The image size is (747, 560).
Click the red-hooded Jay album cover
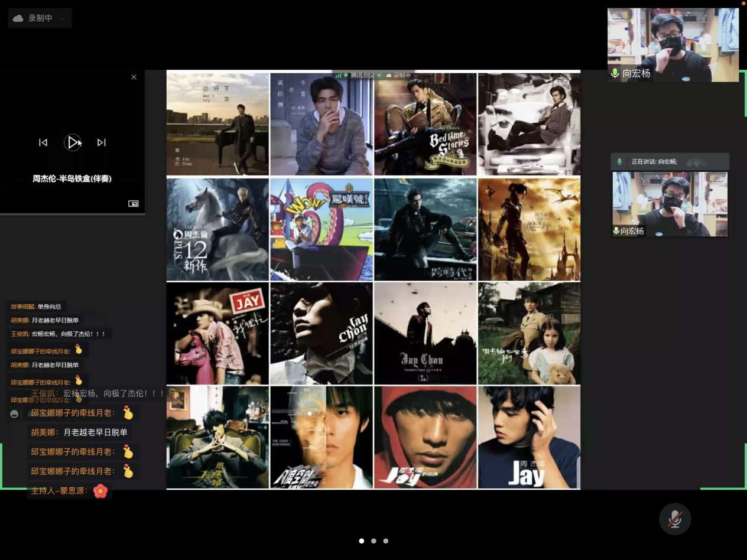click(425, 437)
